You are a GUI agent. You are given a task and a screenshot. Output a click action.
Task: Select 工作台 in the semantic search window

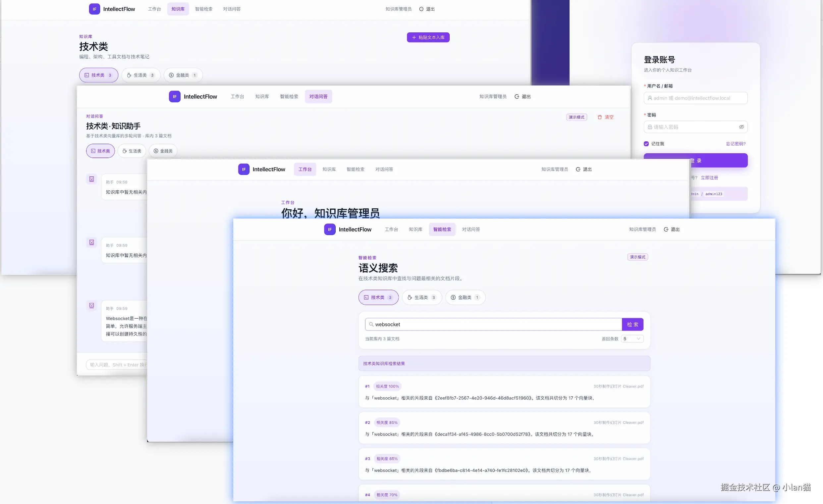(392, 229)
